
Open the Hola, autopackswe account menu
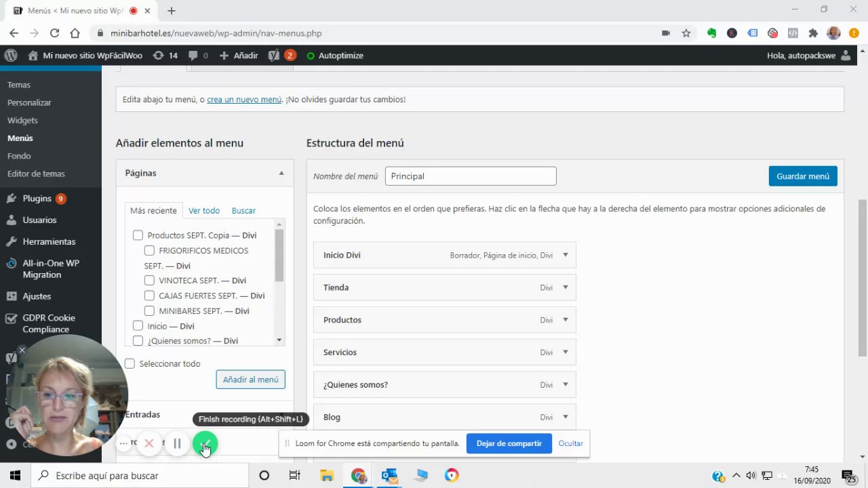(808, 56)
